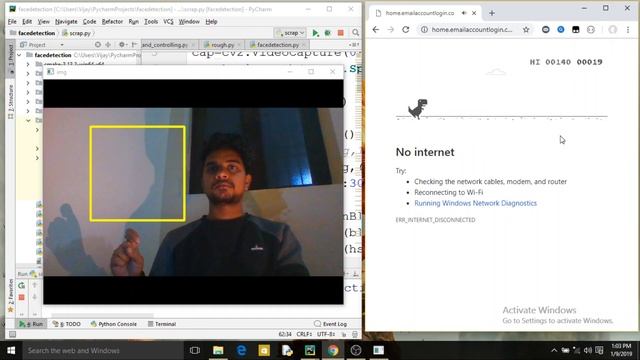Collapse the facedetection project root node
640x360 pixels.
tap(19, 55)
